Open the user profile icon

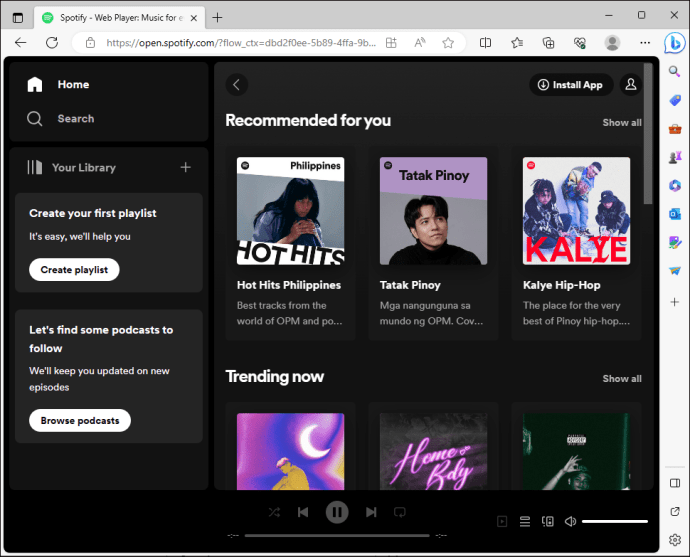pyautogui.click(x=631, y=84)
